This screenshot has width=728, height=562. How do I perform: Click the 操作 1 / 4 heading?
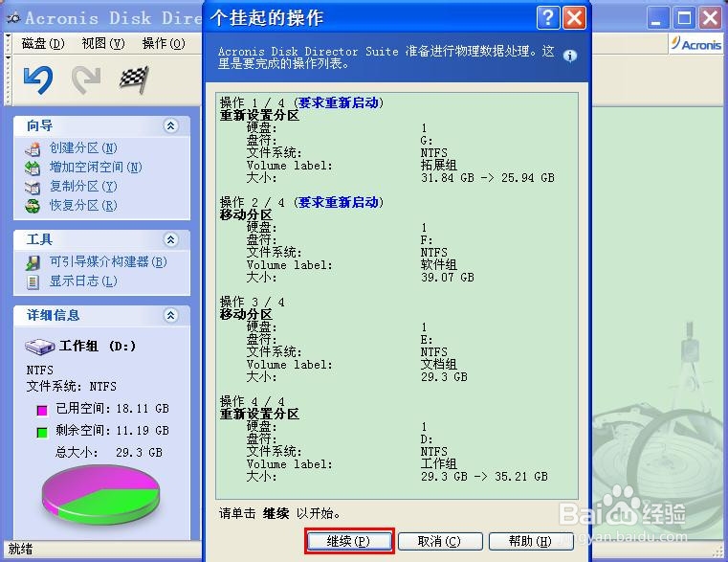pyautogui.click(x=301, y=102)
